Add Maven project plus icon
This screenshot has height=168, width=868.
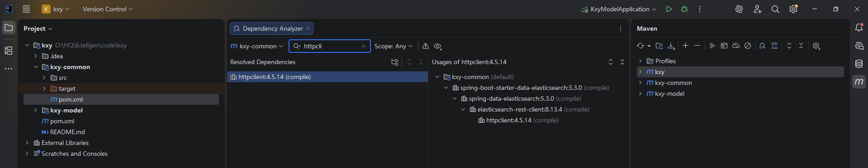coord(686,46)
